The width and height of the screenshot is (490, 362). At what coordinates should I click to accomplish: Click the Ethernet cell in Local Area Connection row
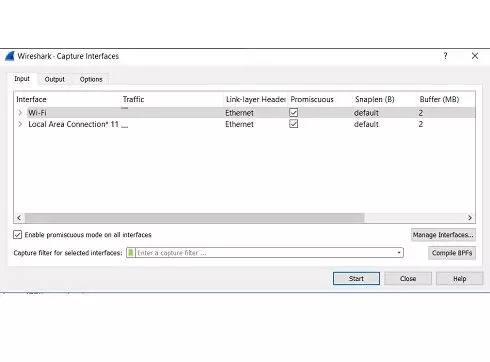point(239,124)
